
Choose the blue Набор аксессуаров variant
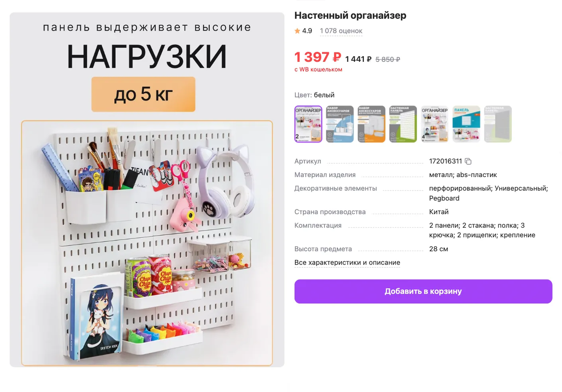[x=340, y=124]
